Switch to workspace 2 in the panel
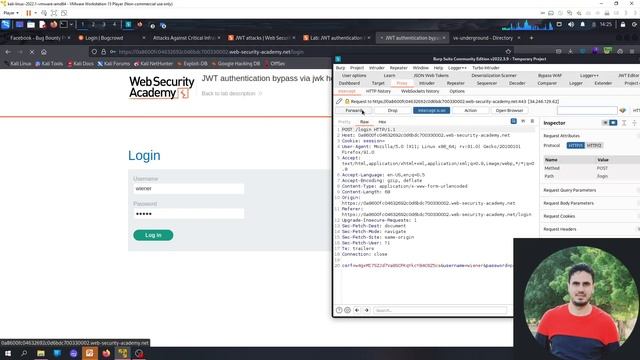Viewport: 640px width, 360px height. pyautogui.click(x=93, y=24)
